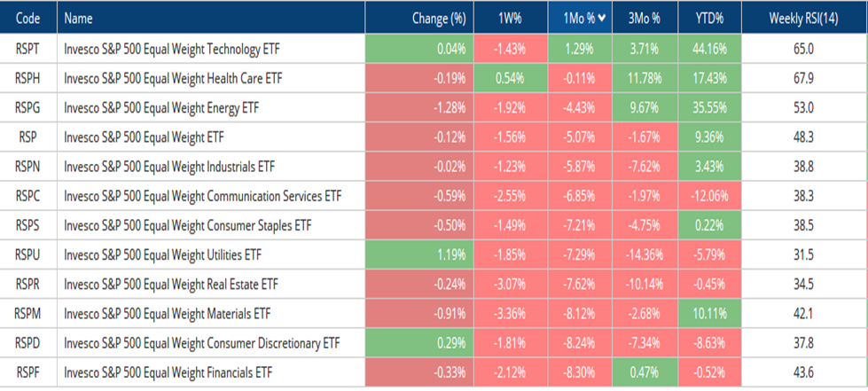Viewport: 868px width, 391px height.
Task: Click the sort arrow in 1Mo % header
Action: coord(602,19)
